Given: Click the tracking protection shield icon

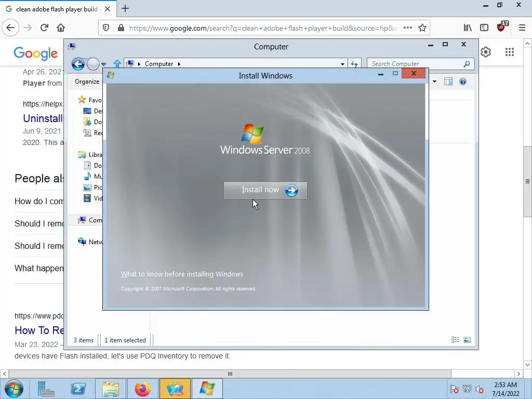Looking at the screenshot, I should (x=106, y=28).
